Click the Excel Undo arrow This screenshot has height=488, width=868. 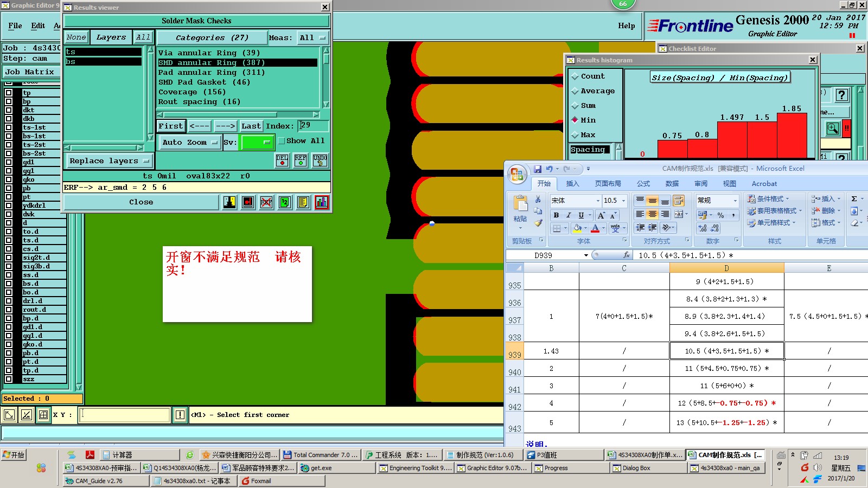pos(549,169)
